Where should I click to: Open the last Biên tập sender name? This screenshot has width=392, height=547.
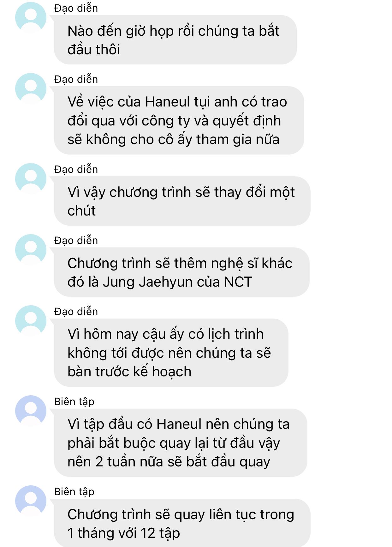click(74, 492)
